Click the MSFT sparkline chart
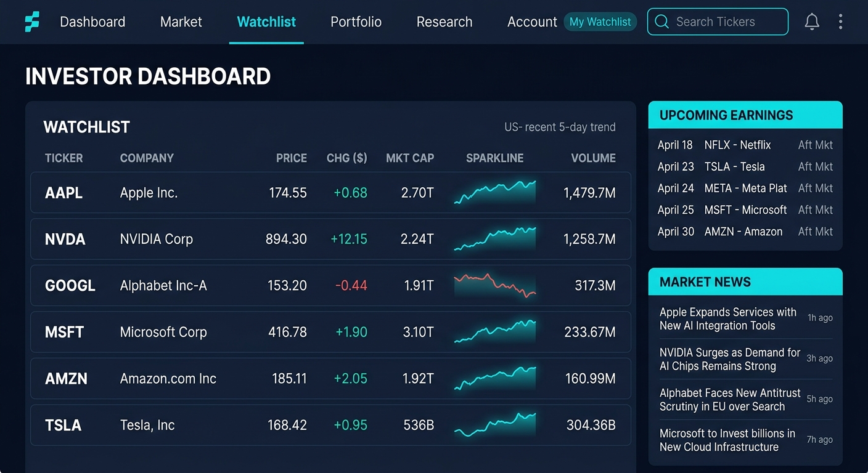 (x=495, y=332)
